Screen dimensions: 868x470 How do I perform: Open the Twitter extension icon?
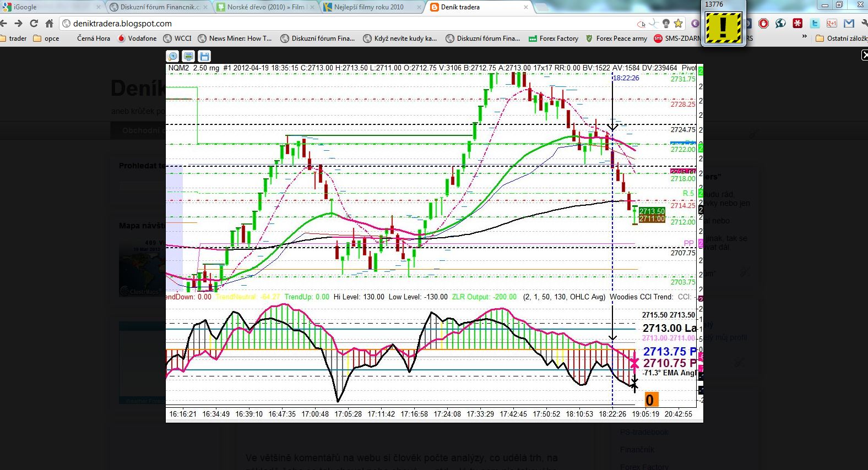coord(815,24)
